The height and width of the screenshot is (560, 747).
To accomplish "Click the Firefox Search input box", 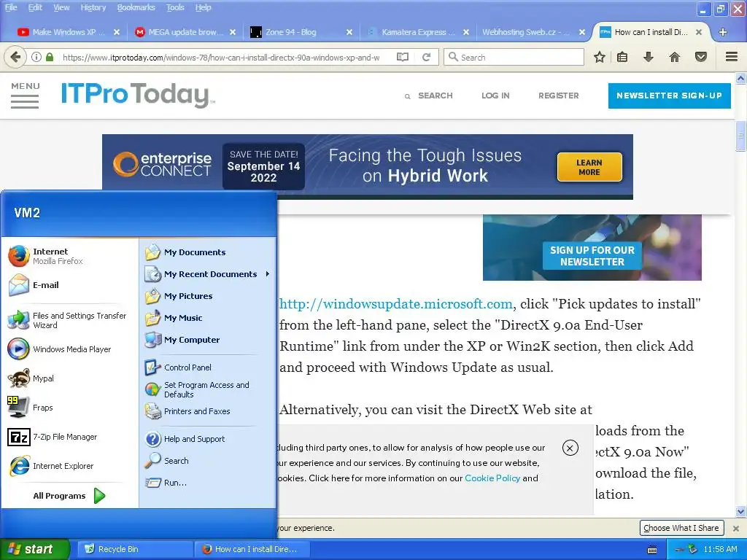I will click(x=514, y=57).
